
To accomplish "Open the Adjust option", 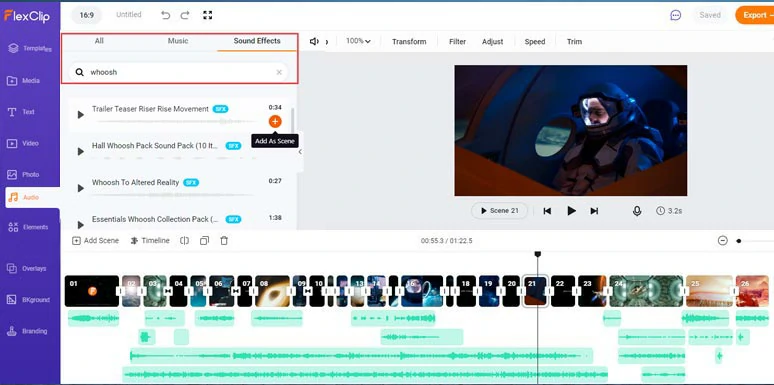I will tap(493, 41).
